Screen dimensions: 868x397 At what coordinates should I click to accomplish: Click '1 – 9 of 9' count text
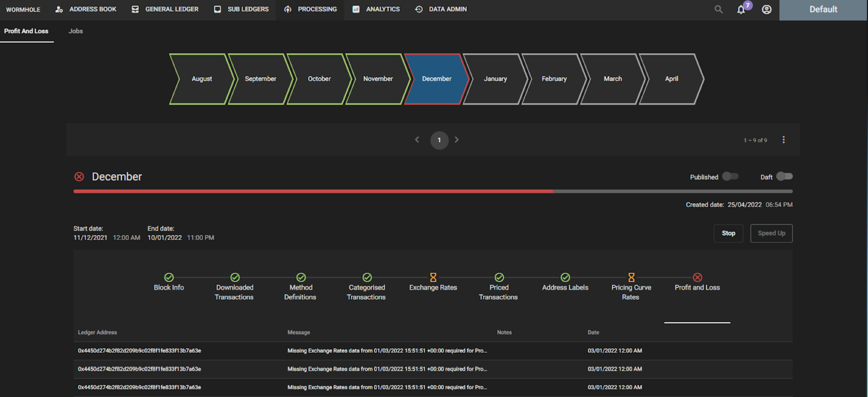coord(755,140)
